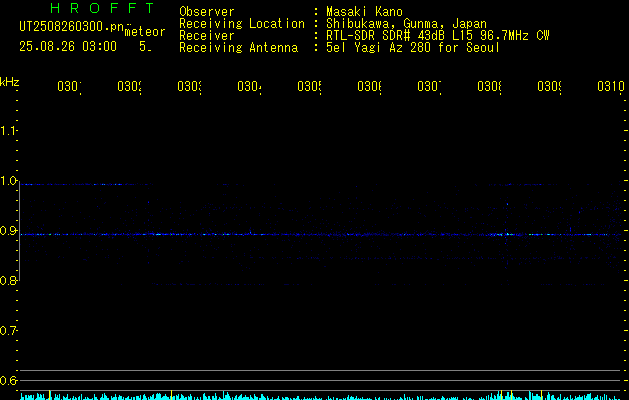Click the 'meteor' label under the file name
Screen dimensions: 629x400
pos(145,32)
